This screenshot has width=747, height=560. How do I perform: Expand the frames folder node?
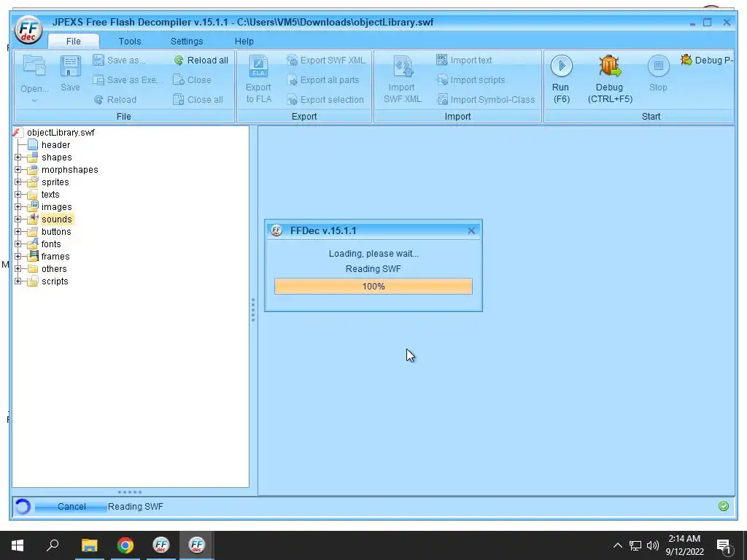(18, 256)
